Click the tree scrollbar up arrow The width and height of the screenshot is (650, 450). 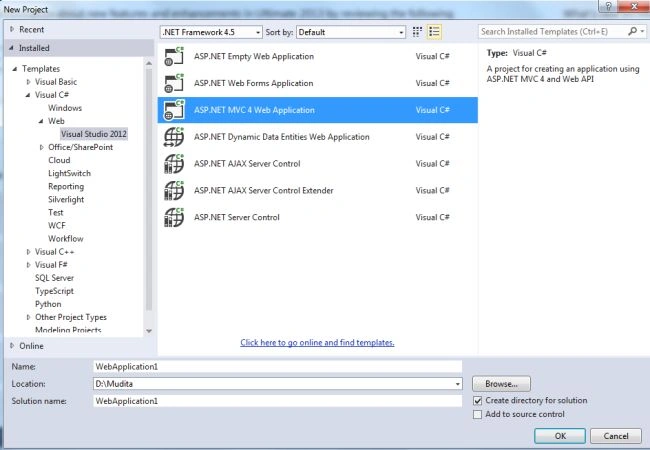[149, 63]
